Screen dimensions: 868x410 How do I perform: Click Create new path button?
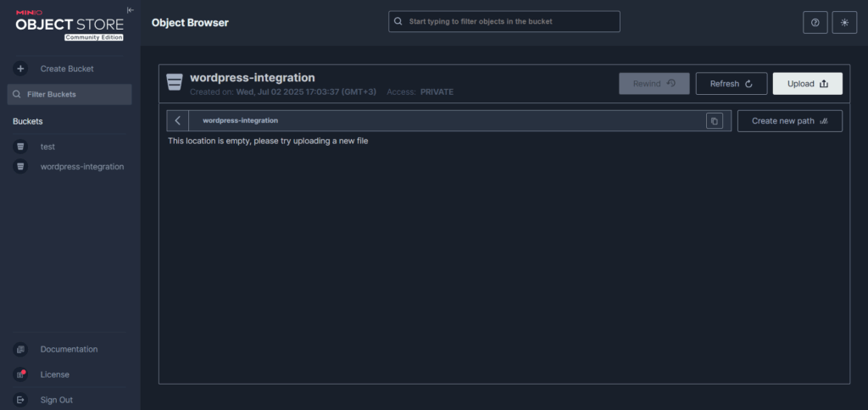click(x=790, y=120)
